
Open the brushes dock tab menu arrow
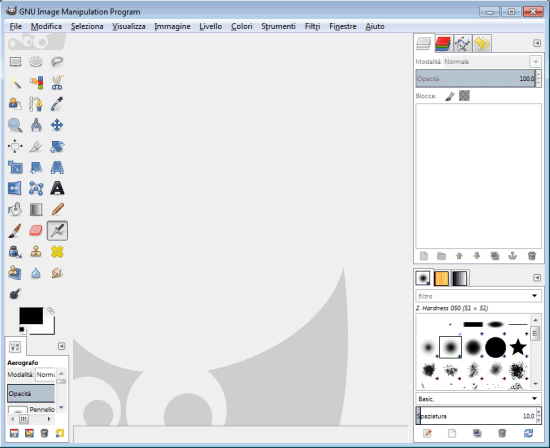click(537, 278)
